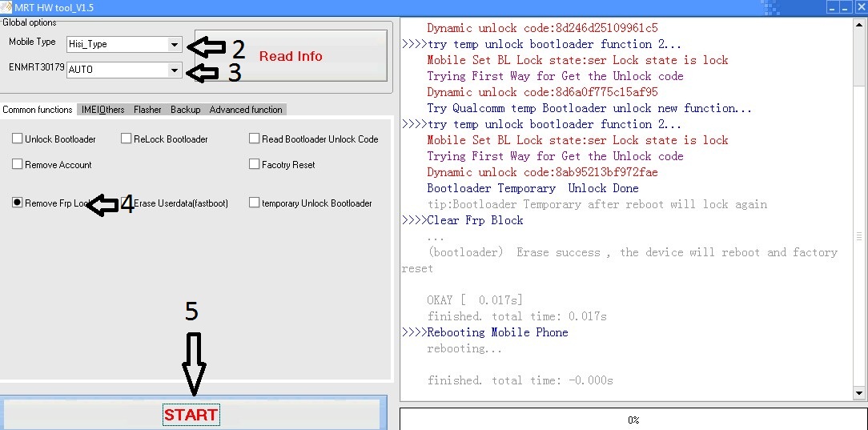868x430 pixels.
Task: Check temporary Unlock Bootloader option
Action: [x=254, y=203]
